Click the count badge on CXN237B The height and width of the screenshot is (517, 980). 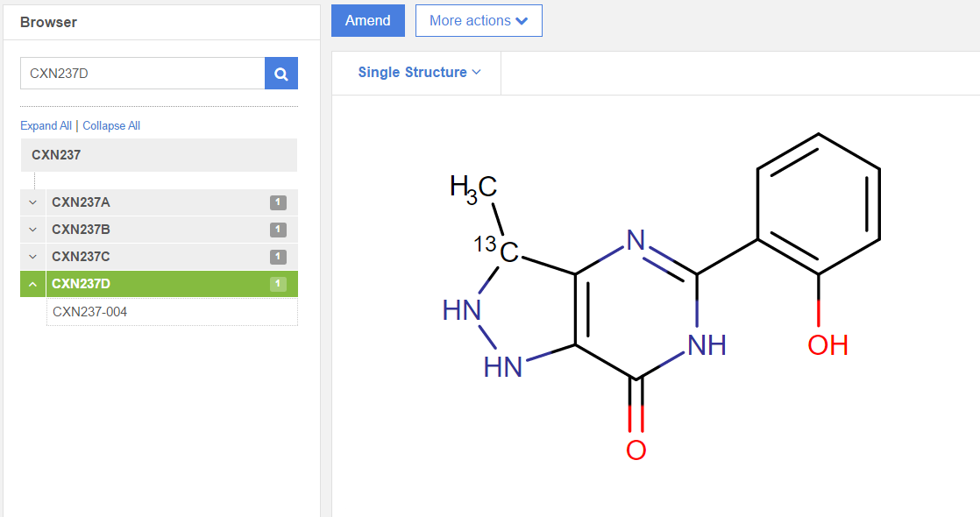pos(278,230)
